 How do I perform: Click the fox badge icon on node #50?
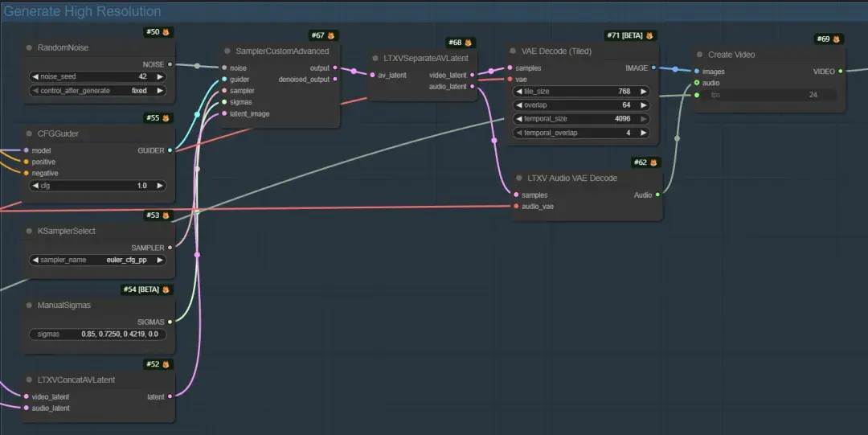point(166,32)
